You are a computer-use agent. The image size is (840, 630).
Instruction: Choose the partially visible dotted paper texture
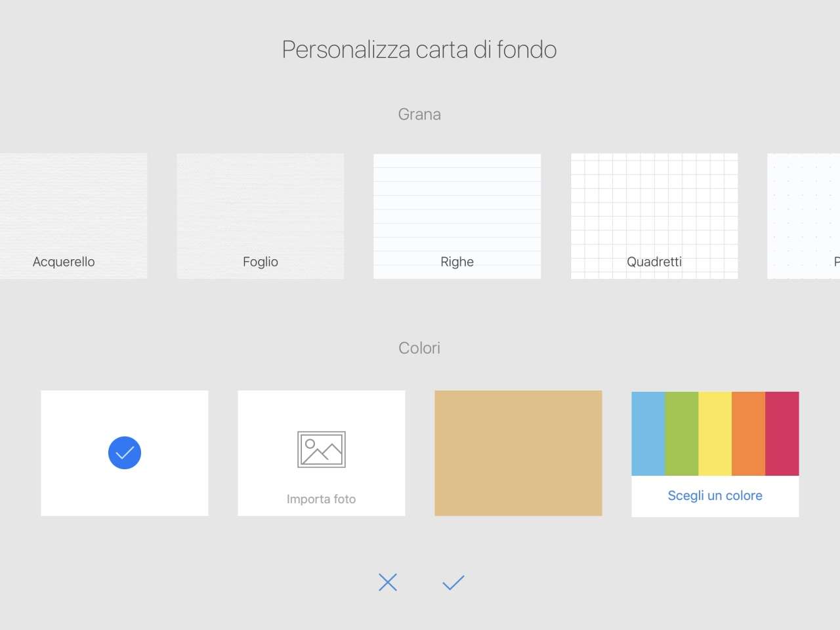(804, 216)
